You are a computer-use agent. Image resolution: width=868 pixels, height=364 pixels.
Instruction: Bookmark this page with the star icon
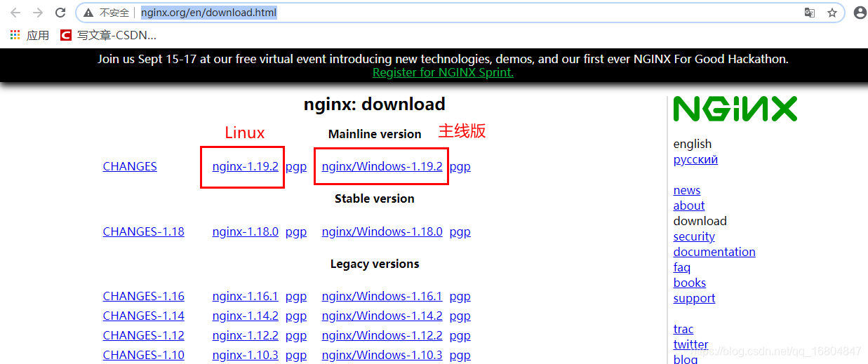click(x=832, y=13)
